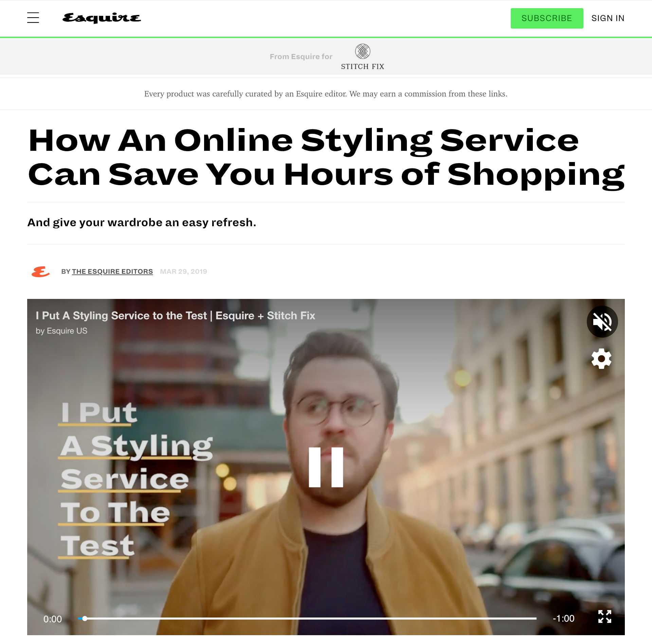Click the video scrubber handle at the start
This screenshot has width=652, height=644.
[85, 619]
